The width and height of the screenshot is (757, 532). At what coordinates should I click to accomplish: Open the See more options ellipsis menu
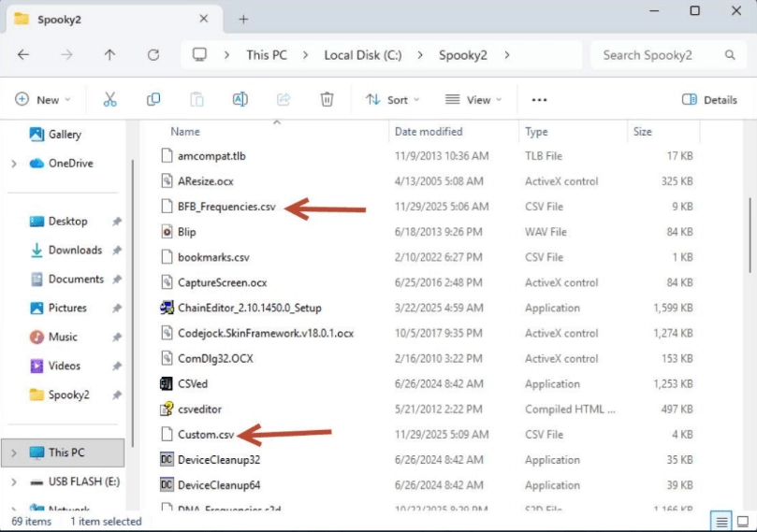pos(539,99)
